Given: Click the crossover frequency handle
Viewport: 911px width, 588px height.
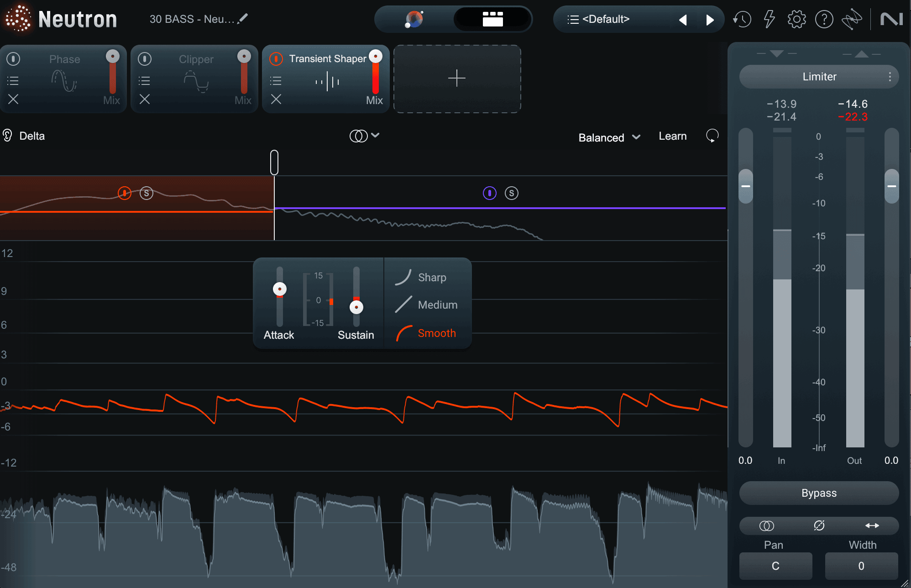Looking at the screenshot, I should (x=274, y=163).
